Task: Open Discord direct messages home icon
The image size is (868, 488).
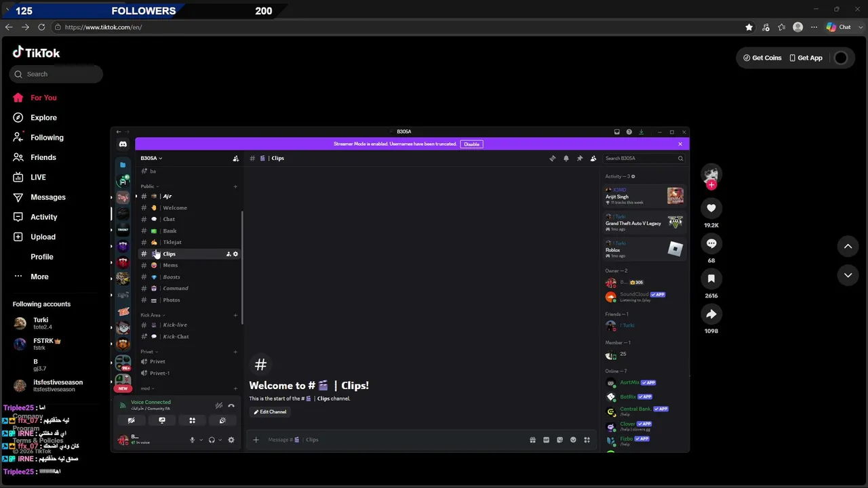Action: [x=123, y=144]
